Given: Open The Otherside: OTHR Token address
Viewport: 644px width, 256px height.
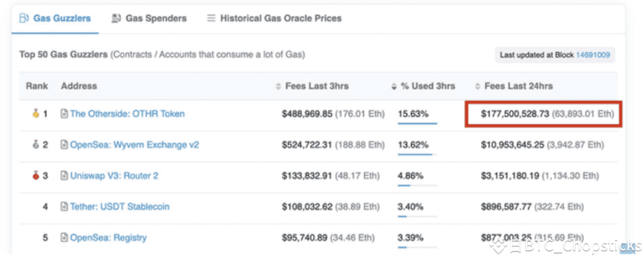Looking at the screenshot, I should pos(127,114).
